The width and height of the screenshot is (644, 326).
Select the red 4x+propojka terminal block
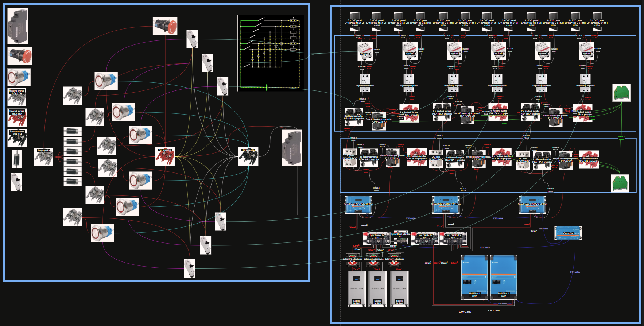coord(165,156)
